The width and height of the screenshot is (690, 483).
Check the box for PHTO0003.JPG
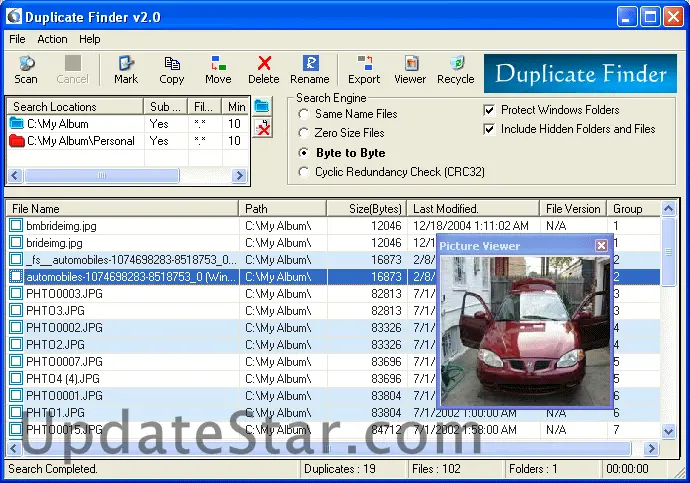16,293
